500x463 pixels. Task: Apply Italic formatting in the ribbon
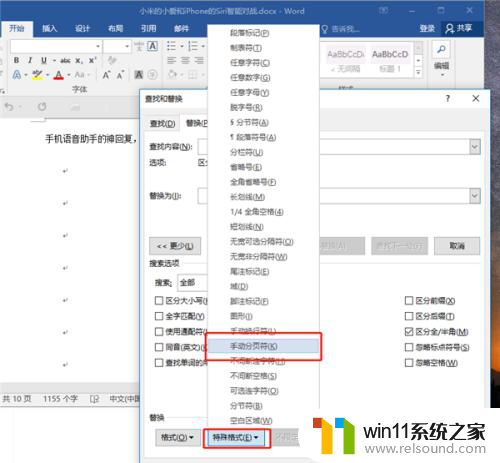30,60
